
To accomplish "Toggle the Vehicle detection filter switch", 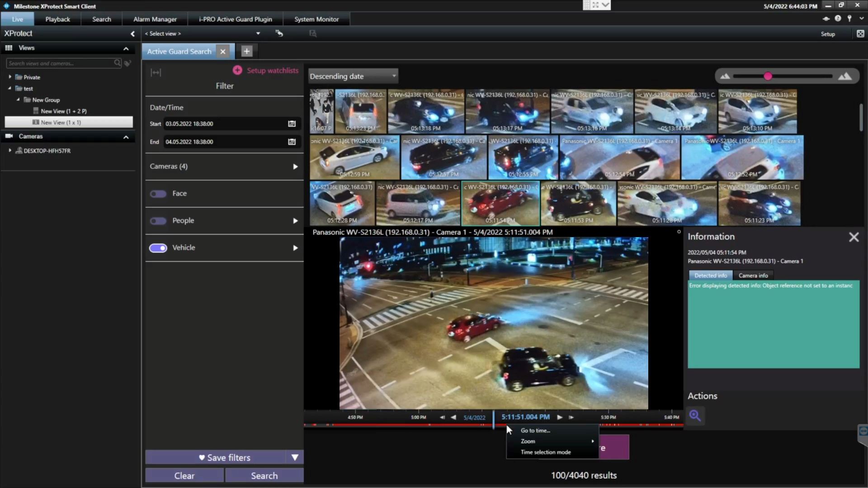I will 158,247.
